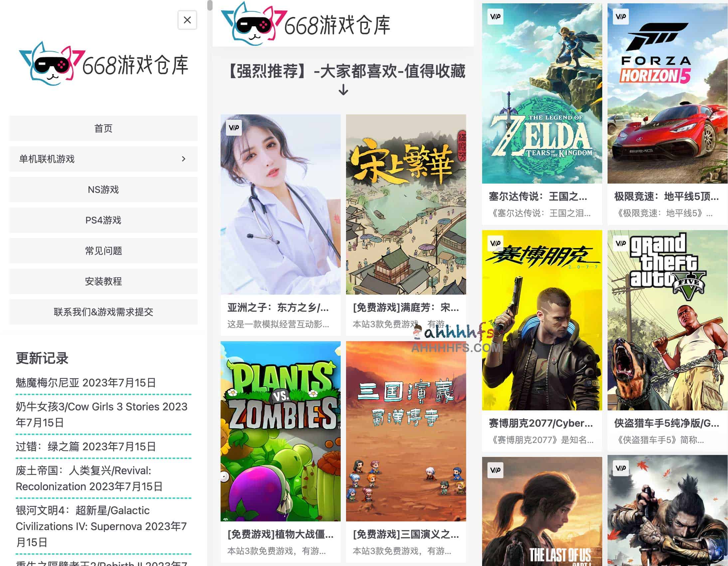Go to PS4游戏 category

point(103,220)
